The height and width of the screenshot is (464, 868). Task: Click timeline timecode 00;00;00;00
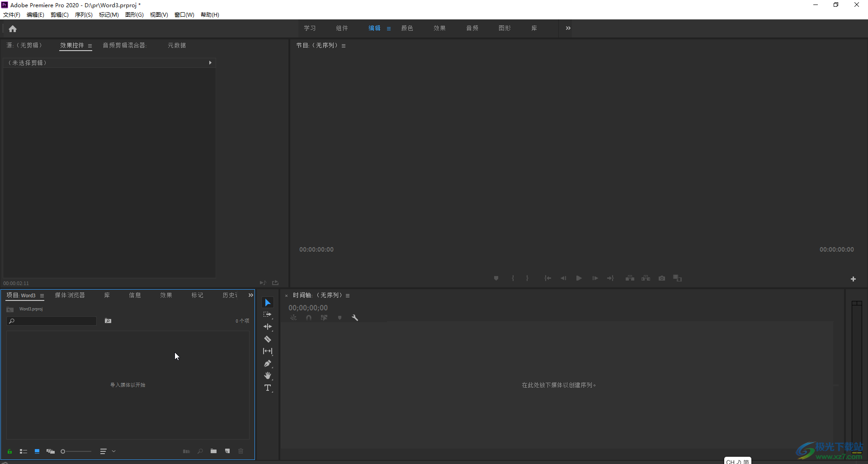tap(308, 308)
